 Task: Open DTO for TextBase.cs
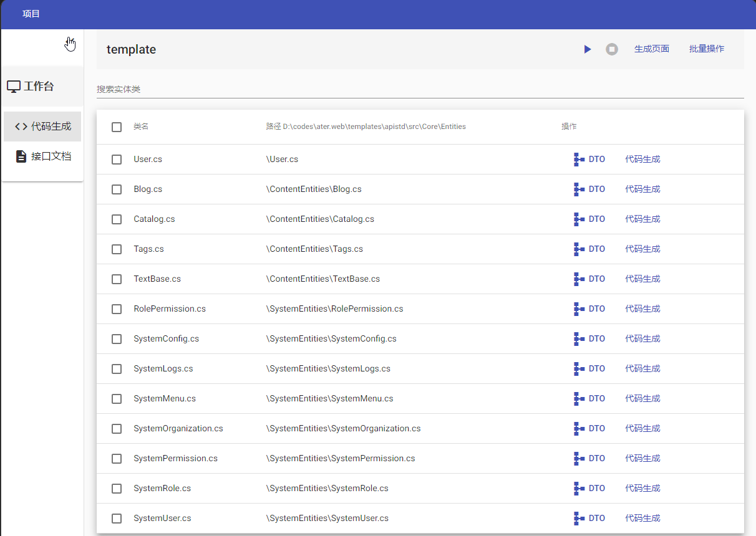point(589,279)
